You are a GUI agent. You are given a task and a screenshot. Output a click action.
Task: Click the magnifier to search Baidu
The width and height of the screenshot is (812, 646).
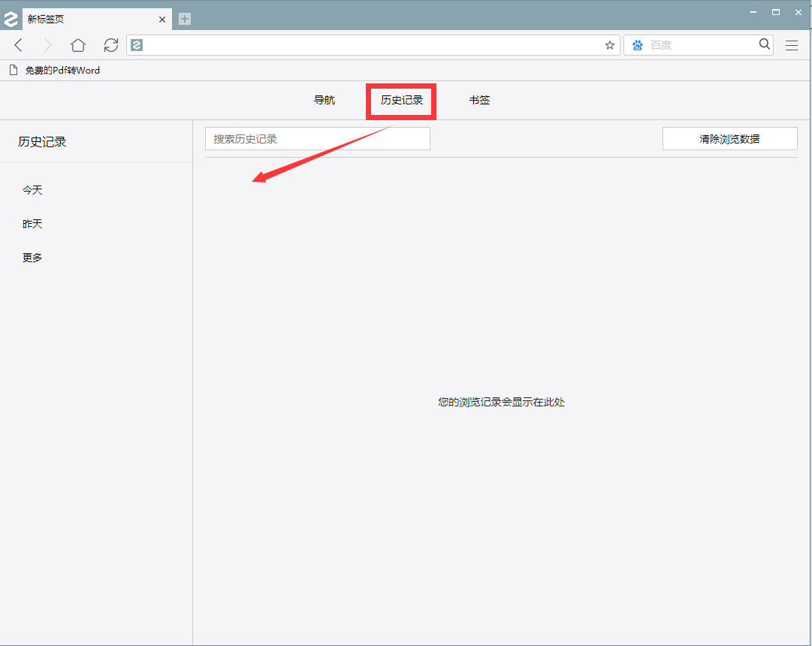pyautogui.click(x=764, y=45)
